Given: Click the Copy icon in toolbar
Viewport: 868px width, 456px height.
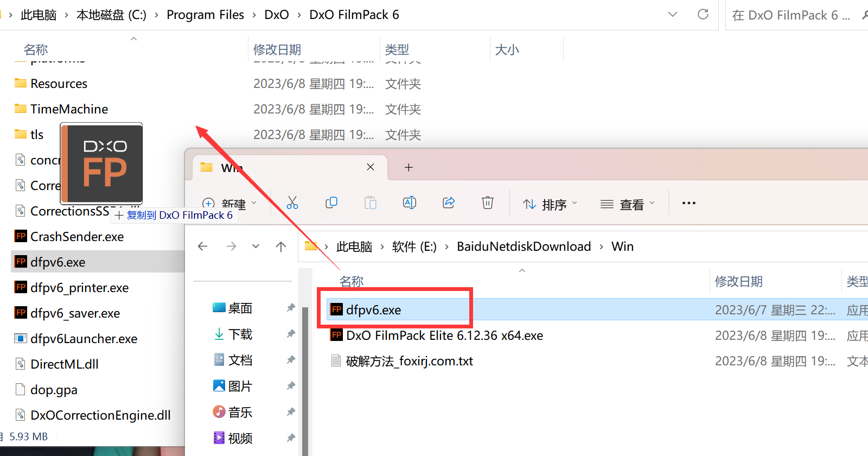Looking at the screenshot, I should [x=331, y=203].
